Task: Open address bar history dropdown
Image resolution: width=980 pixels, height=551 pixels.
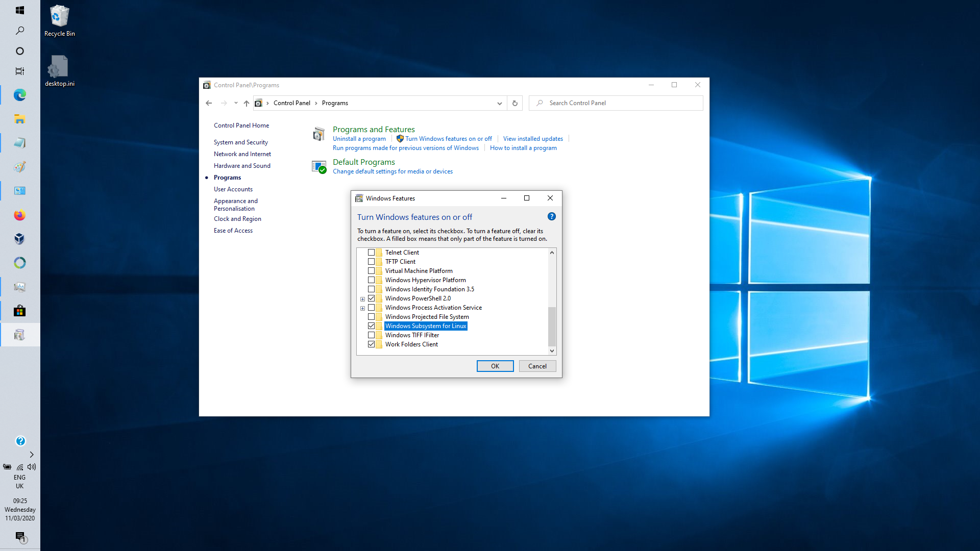Action: tap(499, 103)
